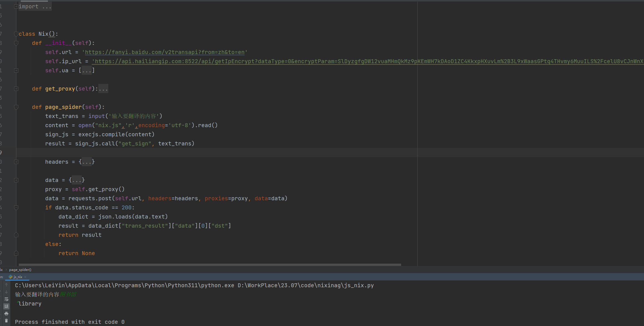Screen dimensions: 644x326
Task: Click page_spider() in the breadcrumb bar
Action: tap(20, 270)
